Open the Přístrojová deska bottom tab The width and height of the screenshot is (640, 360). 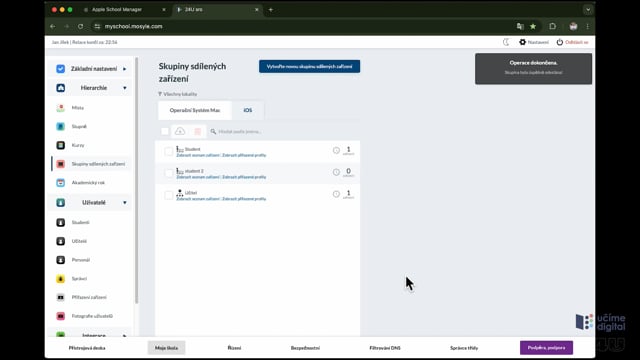click(87, 348)
